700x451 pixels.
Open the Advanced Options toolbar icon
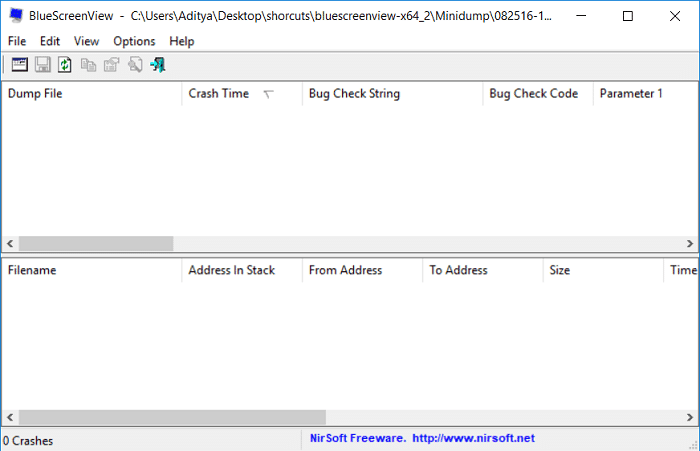(x=20, y=65)
